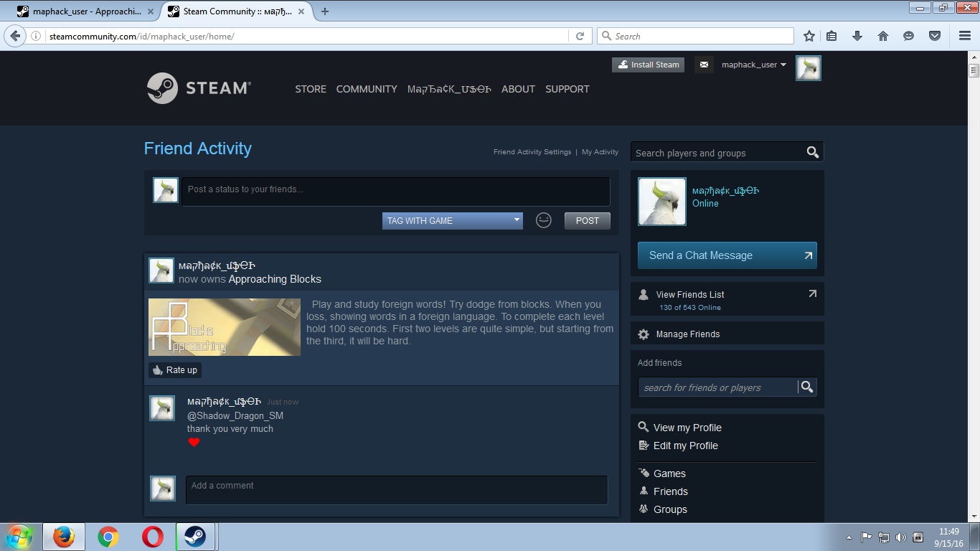Screen dimensions: 980x551
Task: Click the volume speaker icon in system tray
Action: [x=901, y=537]
